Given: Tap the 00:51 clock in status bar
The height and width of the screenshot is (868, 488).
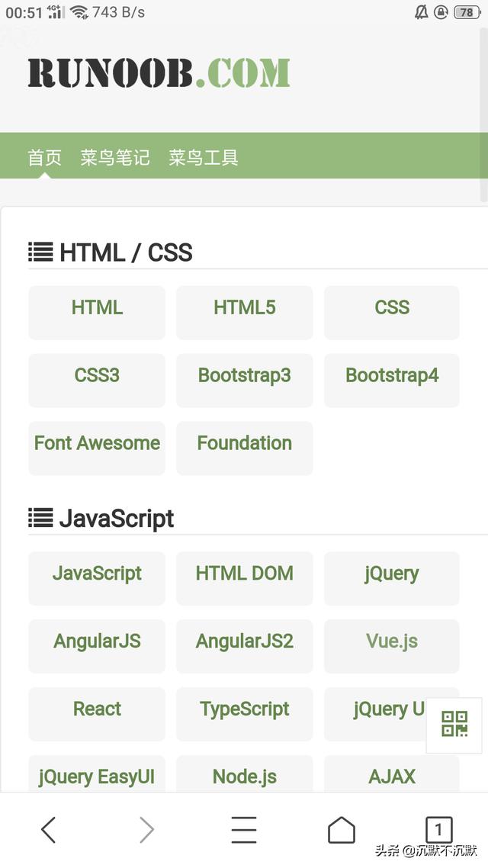Looking at the screenshot, I should click(x=24, y=13).
